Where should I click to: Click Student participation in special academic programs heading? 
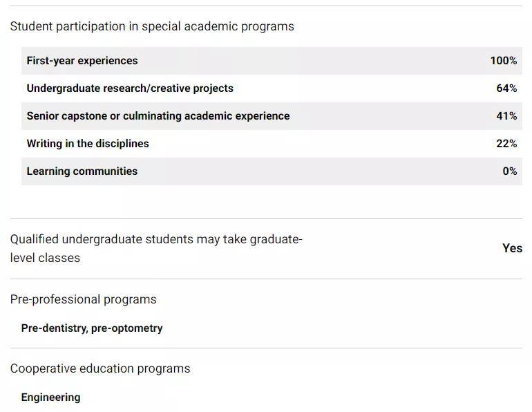pos(152,26)
